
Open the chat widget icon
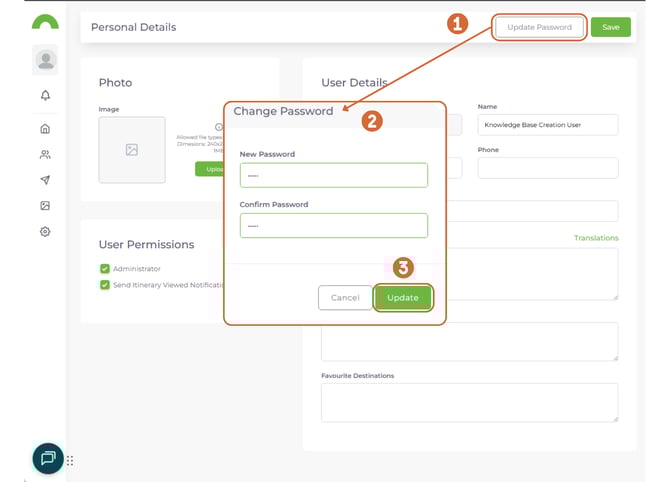(x=47, y=458)
